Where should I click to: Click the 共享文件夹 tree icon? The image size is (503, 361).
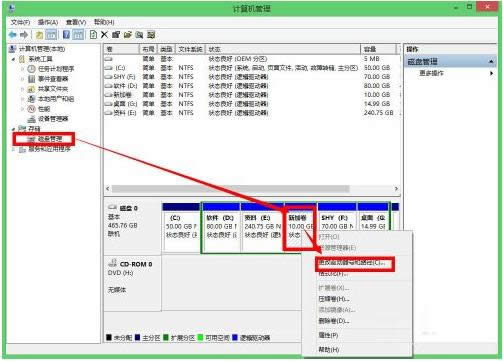[x=31, y=89]
